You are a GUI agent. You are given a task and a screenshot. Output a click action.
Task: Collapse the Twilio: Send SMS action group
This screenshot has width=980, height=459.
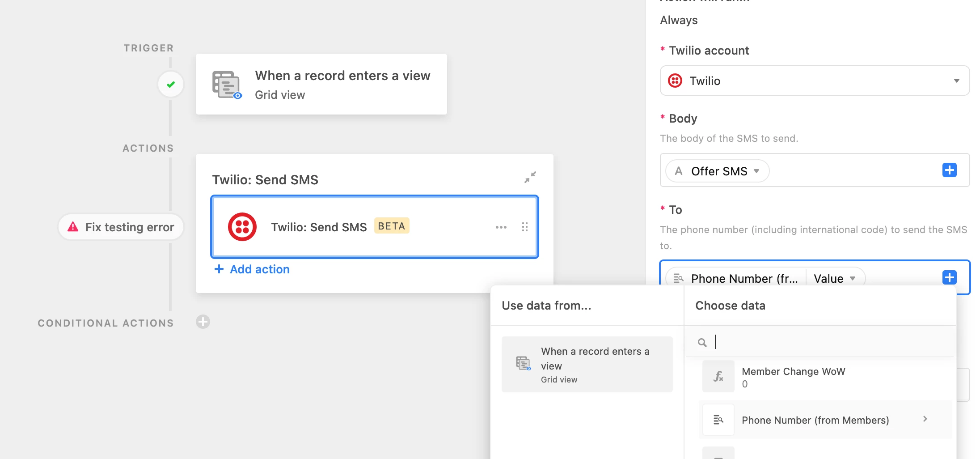(x=530, y=177)
